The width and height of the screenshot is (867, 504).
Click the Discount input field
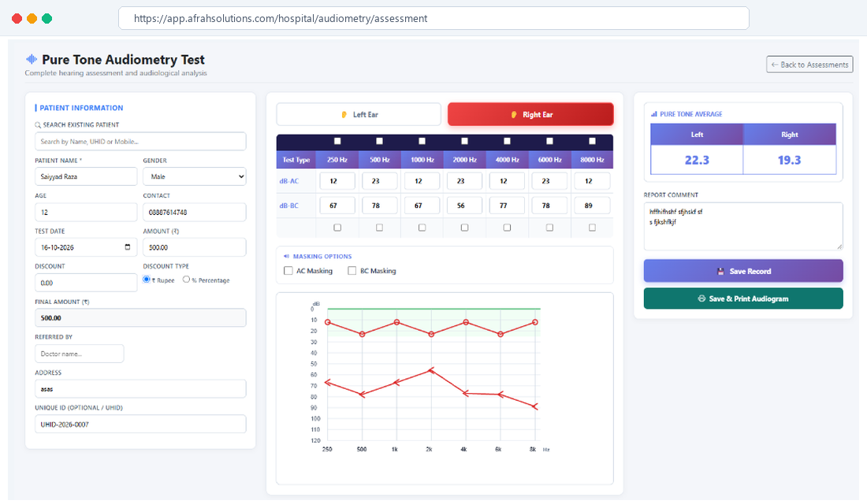(x=86, y=283)
